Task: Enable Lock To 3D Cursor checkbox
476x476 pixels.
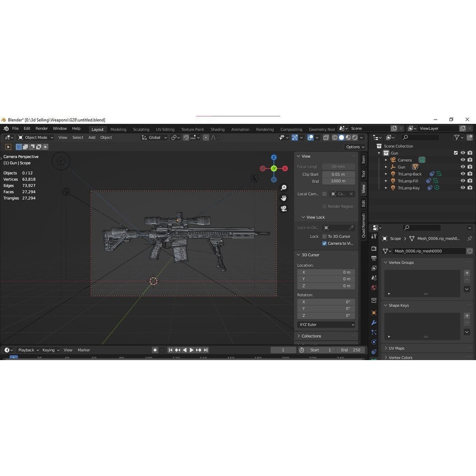Action: [324, 237]
